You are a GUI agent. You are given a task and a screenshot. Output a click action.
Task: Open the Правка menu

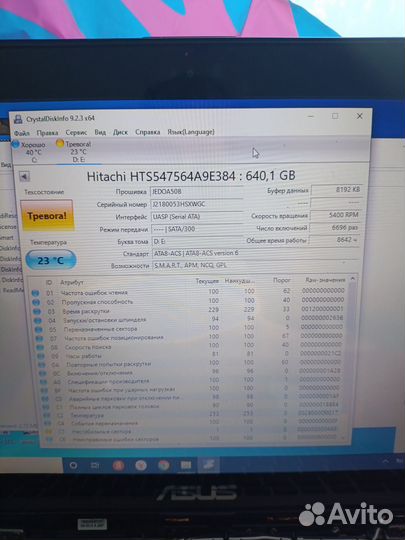click(47, 133)
